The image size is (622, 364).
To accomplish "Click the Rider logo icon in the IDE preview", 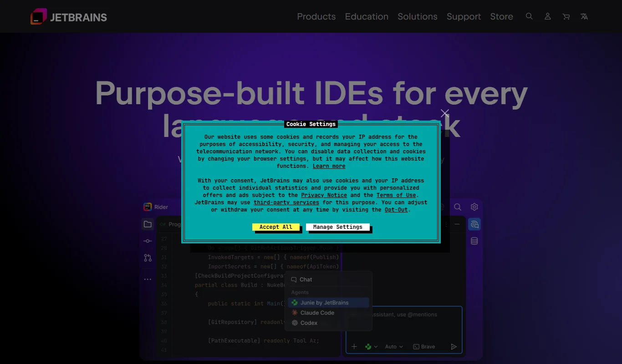I will click(148, 207).
